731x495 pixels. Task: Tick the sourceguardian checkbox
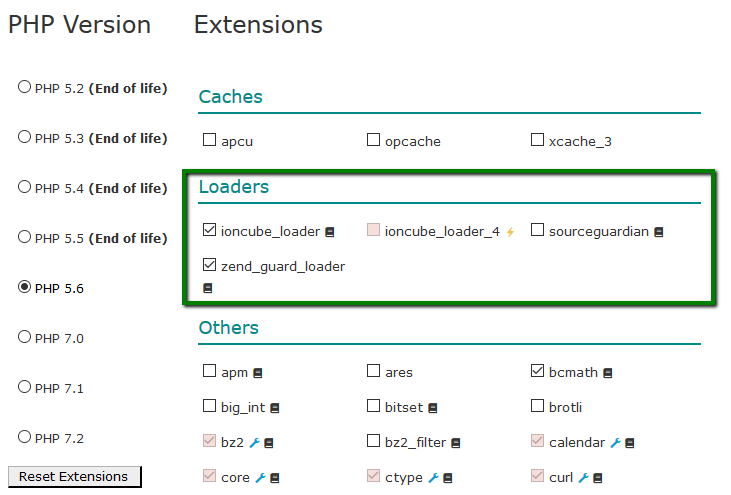538,230
